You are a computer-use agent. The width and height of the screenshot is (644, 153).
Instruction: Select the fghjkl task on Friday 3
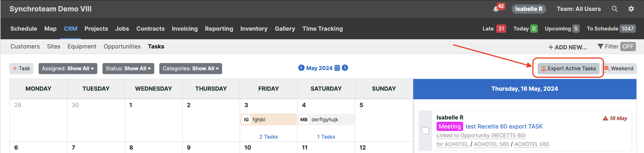pos(269,120)
